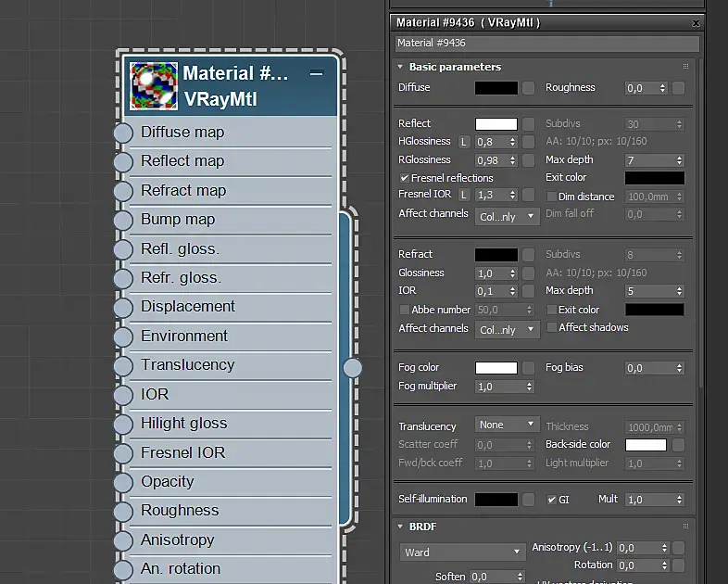Viewport: 728px width, 584px height.
Task: Open the Self-illumination map slot button
Action: pyautogui.click(x=528, y=500)
